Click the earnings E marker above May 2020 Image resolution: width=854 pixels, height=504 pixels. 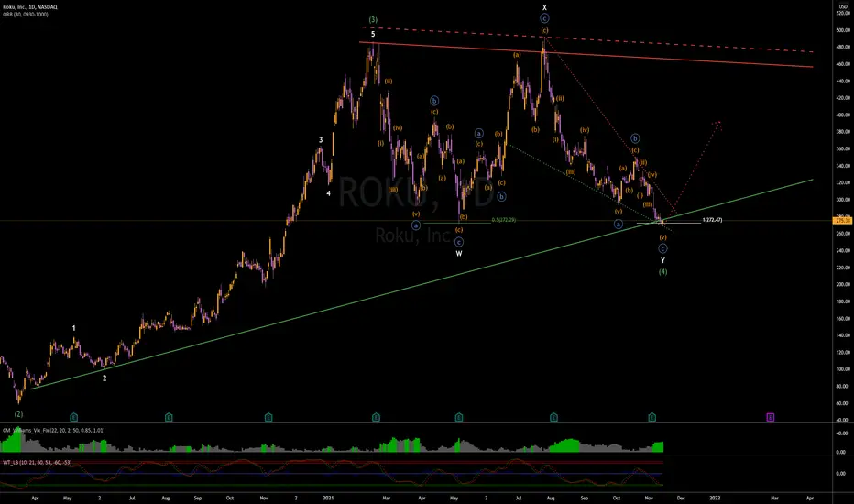(x=74, y=417)
